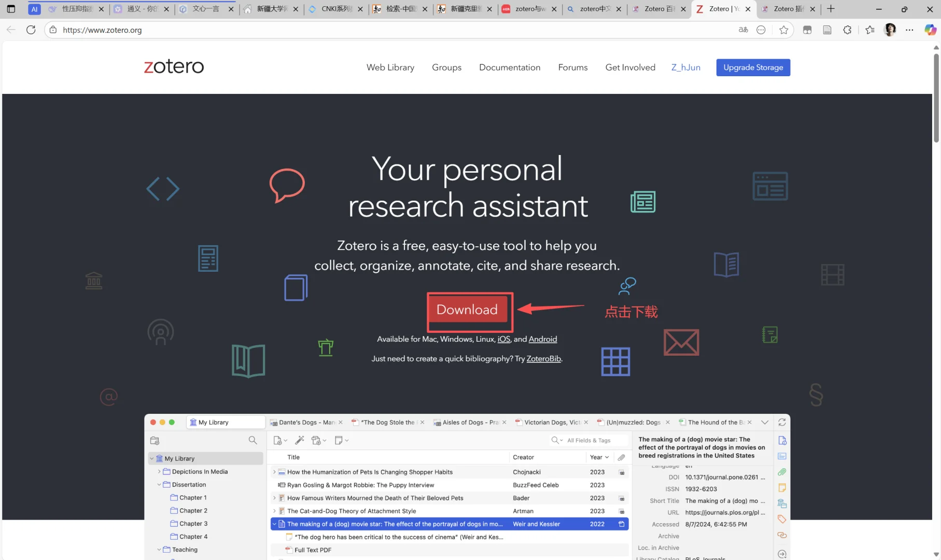Select the Full Text PDF attachment row
Image resolution: width=941 pixels, height=560 pixels.
450,550
